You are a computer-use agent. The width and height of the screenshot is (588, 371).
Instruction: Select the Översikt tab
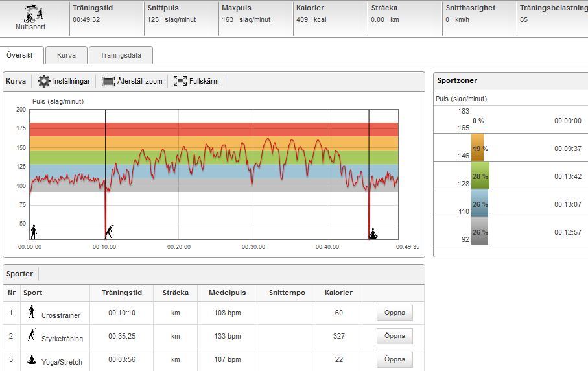point(21,55)
